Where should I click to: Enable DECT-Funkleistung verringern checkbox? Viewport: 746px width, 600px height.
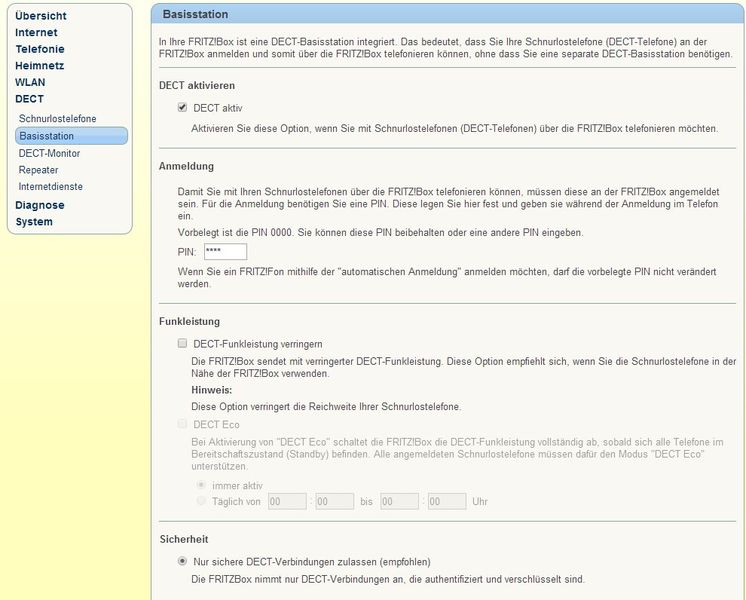[x=182, y=343]
